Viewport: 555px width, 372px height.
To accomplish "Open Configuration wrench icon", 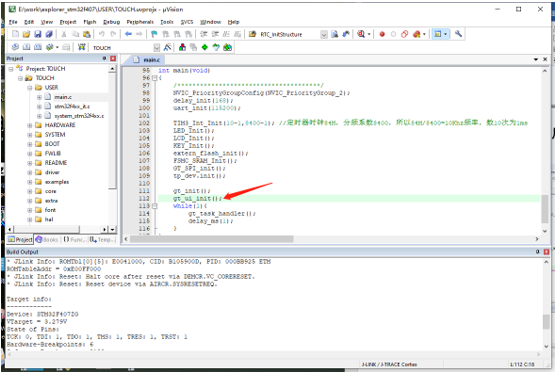I will (x=458, y=34).
